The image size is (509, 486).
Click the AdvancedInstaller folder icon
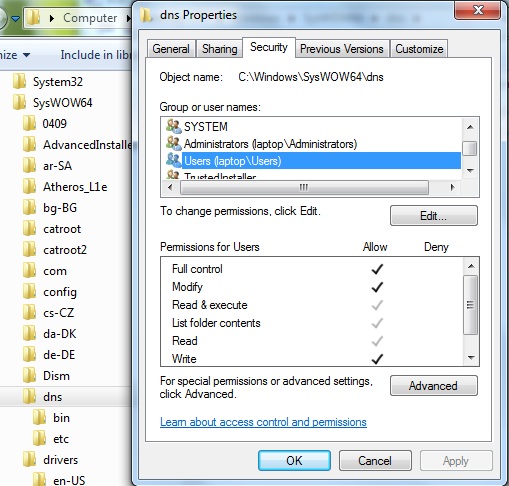[x=29, y=144]
